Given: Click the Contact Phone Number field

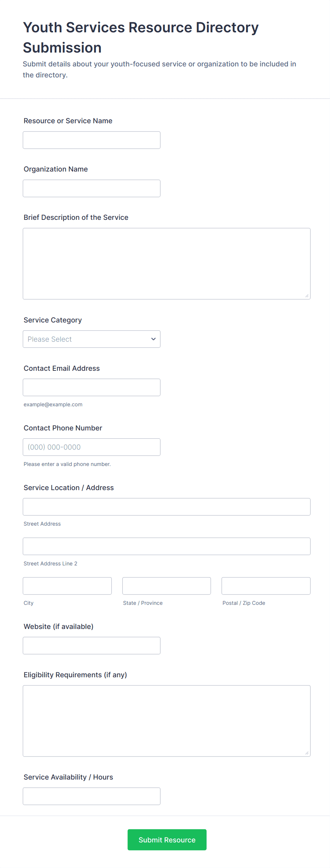Looking at the screenshot, I should point(92,447).
